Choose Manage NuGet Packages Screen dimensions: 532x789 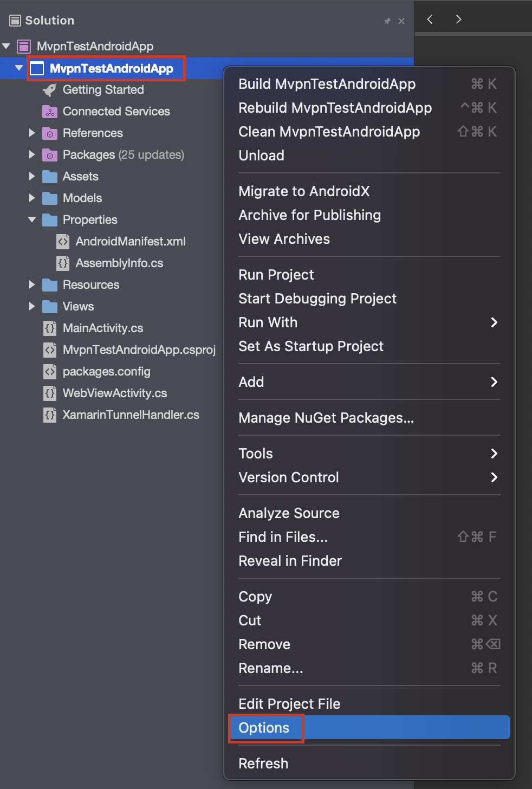[x=326, y=418]
